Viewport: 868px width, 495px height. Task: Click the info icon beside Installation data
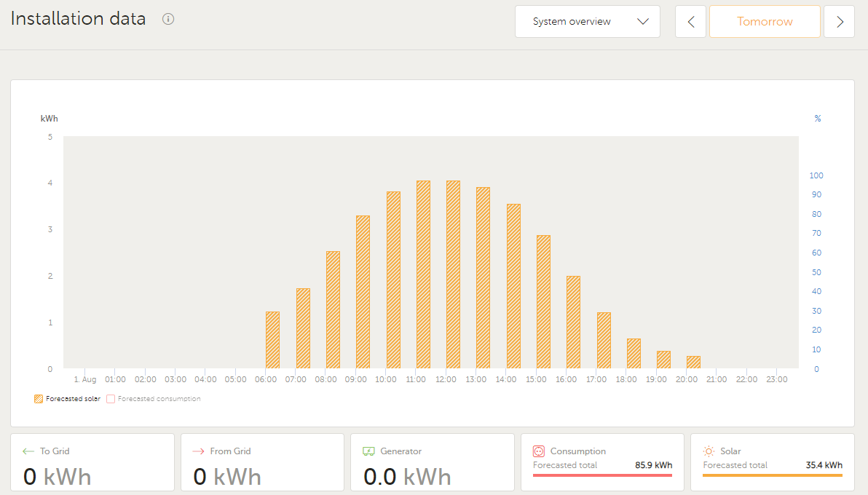coord(168,20)
